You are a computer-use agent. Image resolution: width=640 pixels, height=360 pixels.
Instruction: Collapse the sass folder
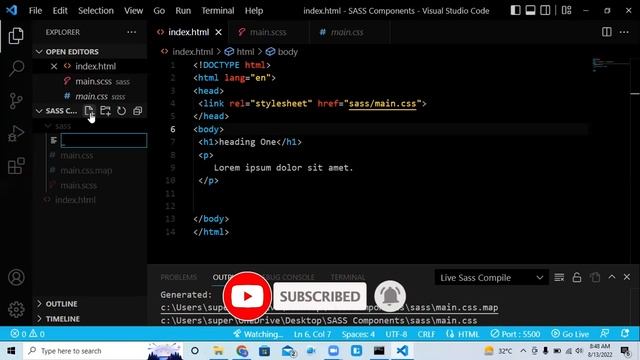48,126
